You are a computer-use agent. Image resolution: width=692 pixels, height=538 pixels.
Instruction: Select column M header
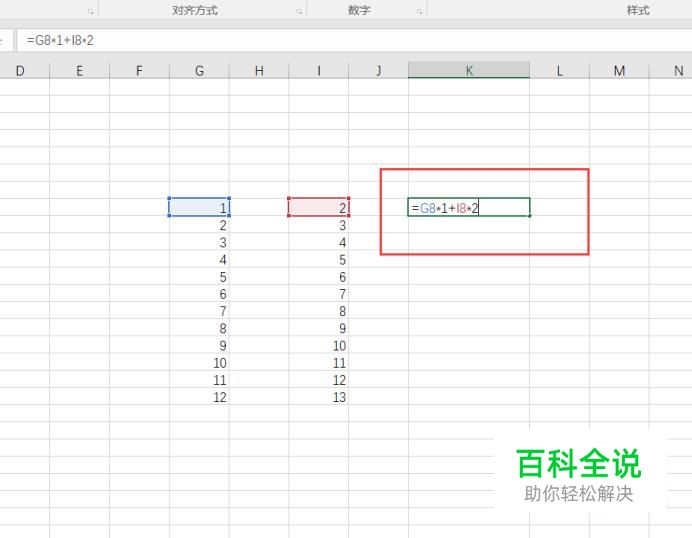click(x=619, y=71)
